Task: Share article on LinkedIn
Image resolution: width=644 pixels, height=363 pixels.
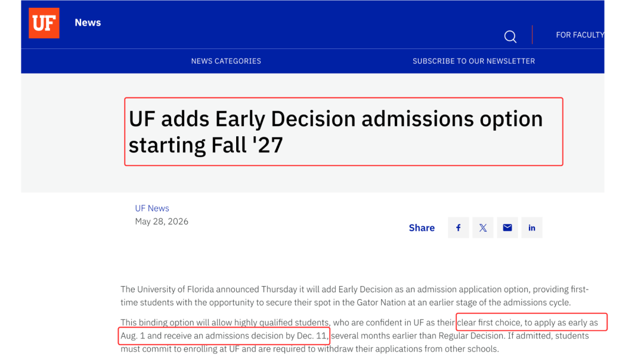Action: click(532, 227)
